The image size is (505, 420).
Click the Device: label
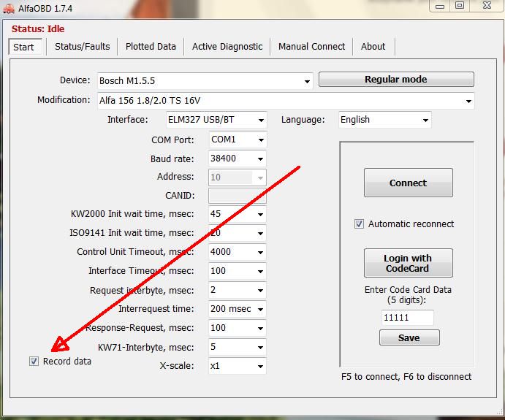tap(75, 80)
